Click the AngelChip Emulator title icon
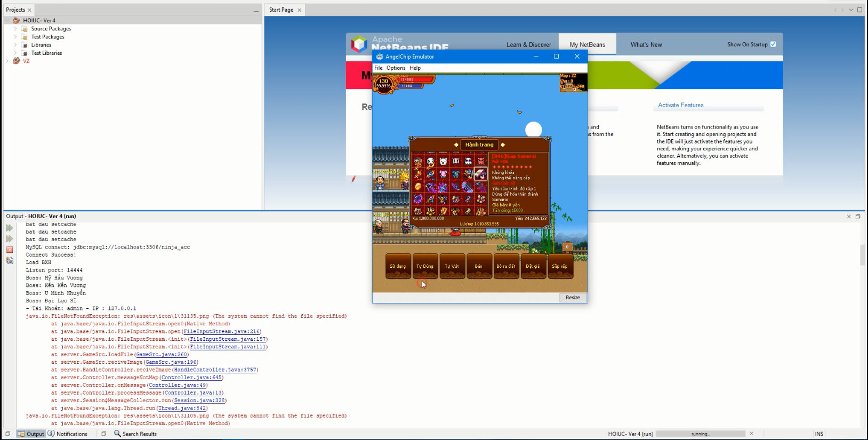Viewport: 868px width, 440px height. 380,57
